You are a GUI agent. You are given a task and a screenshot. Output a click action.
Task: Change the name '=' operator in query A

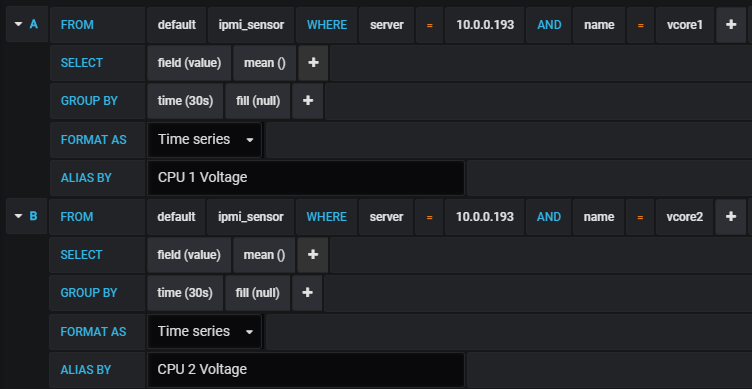(641, 24)
